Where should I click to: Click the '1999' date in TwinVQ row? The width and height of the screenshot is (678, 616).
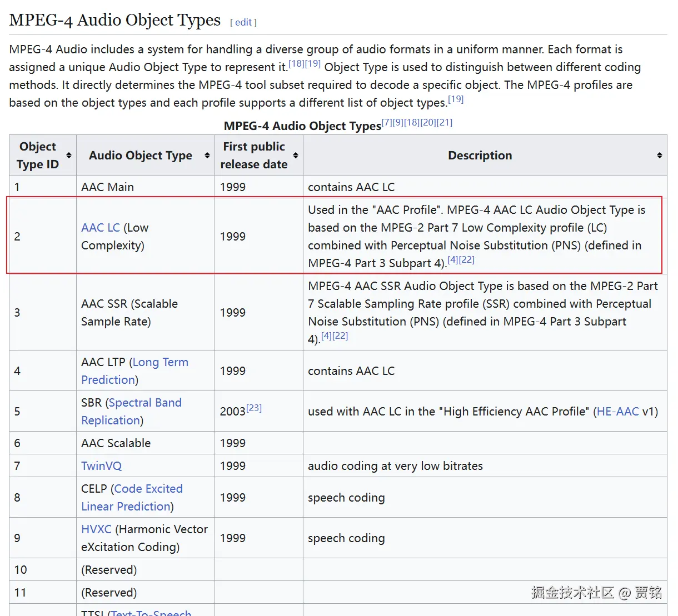(233, 466)
